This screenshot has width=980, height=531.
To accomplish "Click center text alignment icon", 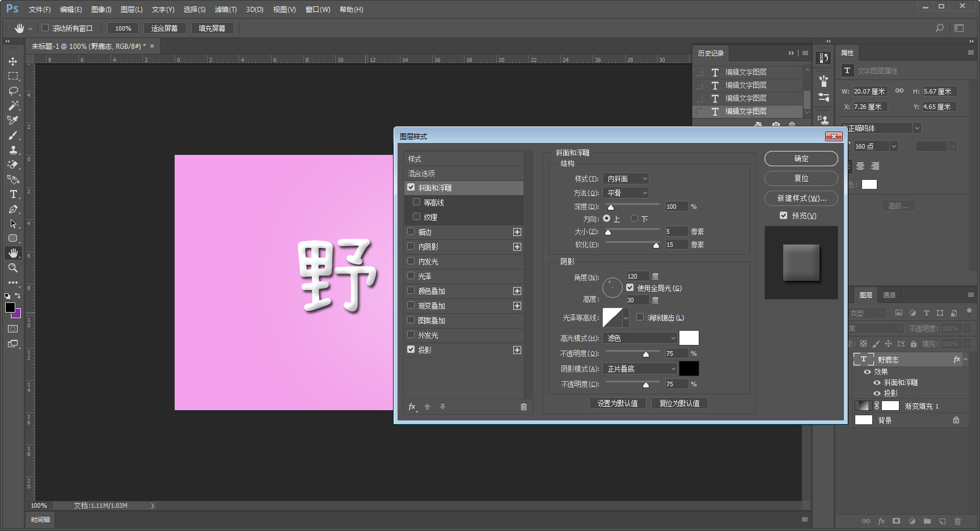I will (860, 166).
